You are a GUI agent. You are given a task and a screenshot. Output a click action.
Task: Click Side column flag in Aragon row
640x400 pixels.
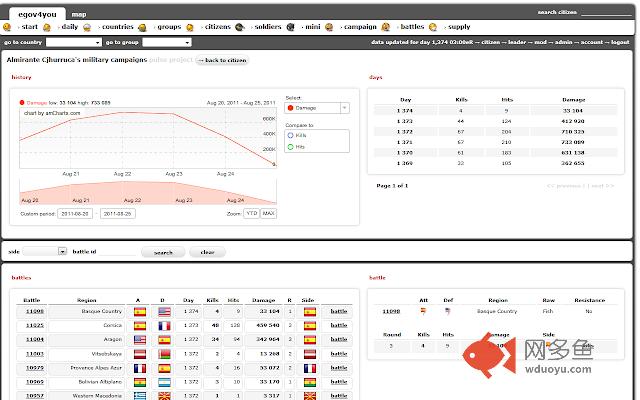pyautogui.click(x=310, y=340)
